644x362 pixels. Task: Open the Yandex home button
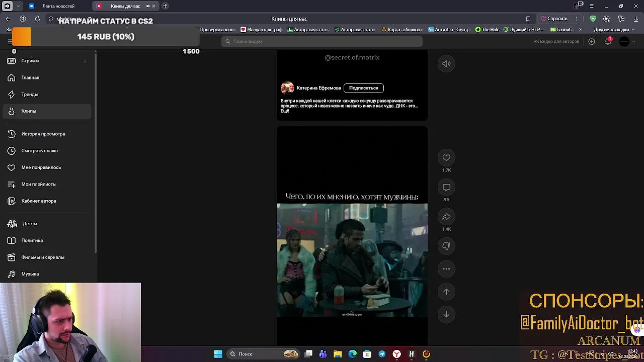(x=23, y=19)
